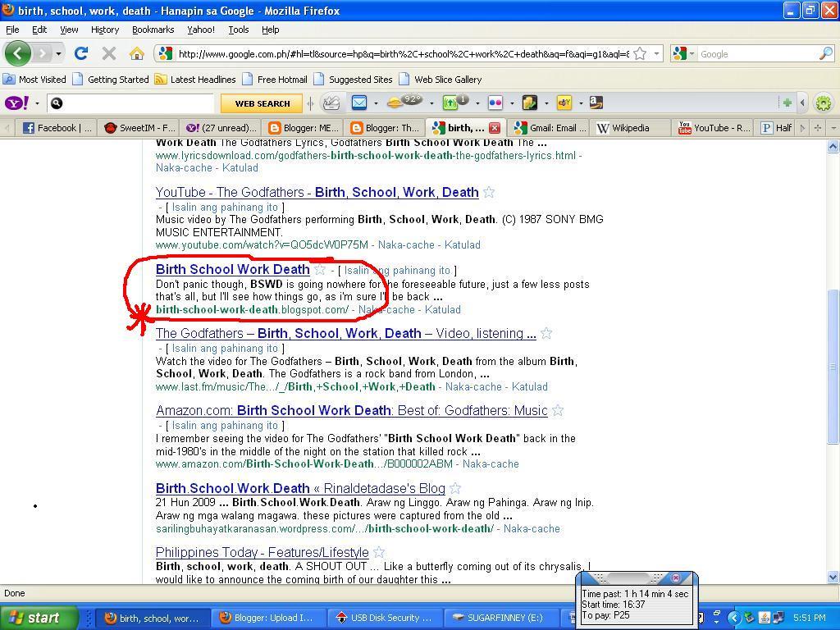Click scroll-down arrow of page scrollbar
Image resolution: width=840 pixels, height=630 pixels.
point(833,577)
